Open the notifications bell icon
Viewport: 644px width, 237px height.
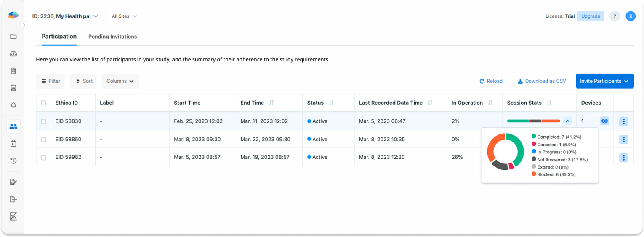pos(13,105)
